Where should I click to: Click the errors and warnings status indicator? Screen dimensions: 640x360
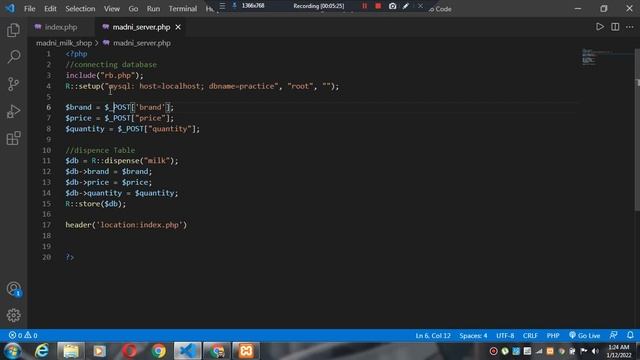pos(23,335)
